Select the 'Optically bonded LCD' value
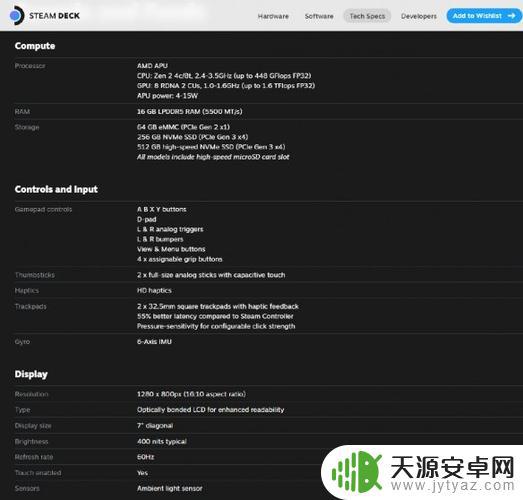 (210, 410)
